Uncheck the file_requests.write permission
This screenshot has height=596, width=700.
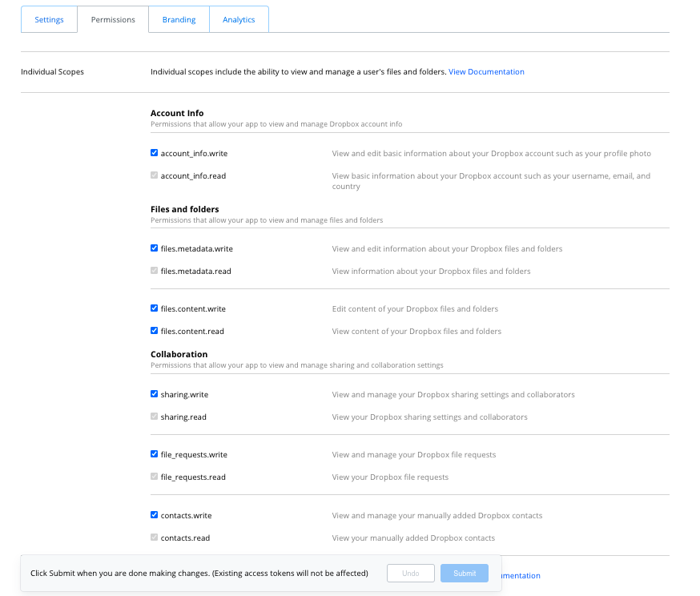coord(154,453)
